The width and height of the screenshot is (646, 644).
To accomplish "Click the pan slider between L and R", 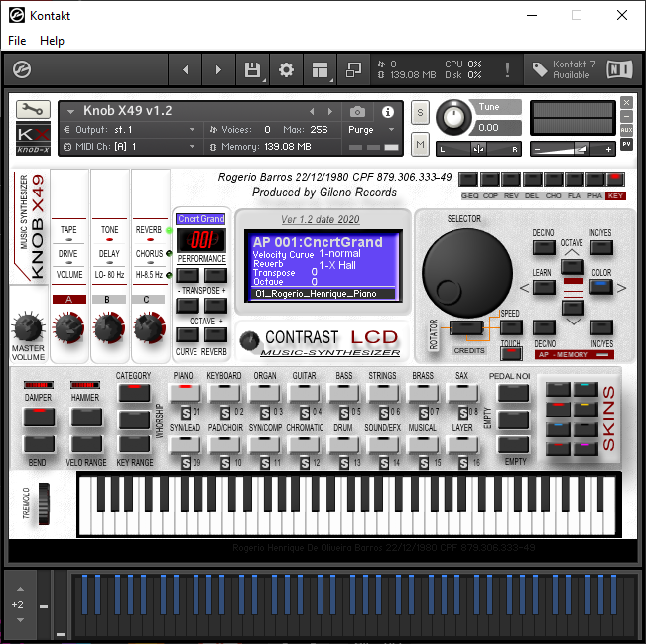I will [478, 149].
